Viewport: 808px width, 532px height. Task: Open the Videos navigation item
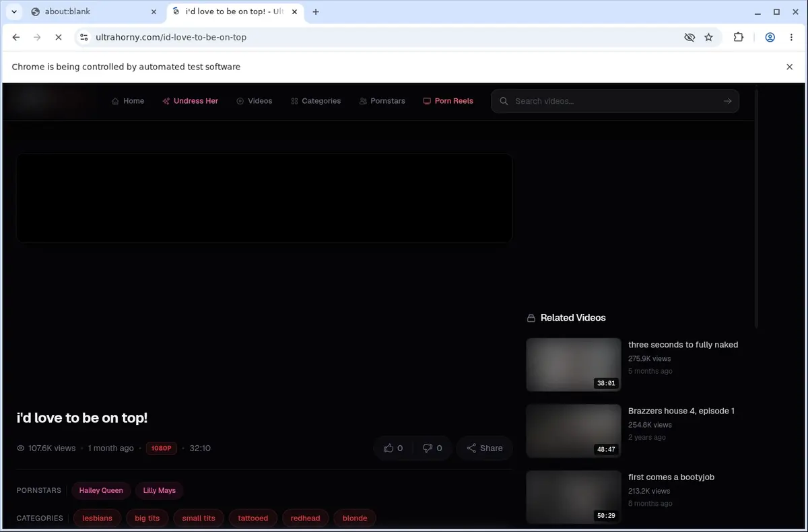pos(255,101)
